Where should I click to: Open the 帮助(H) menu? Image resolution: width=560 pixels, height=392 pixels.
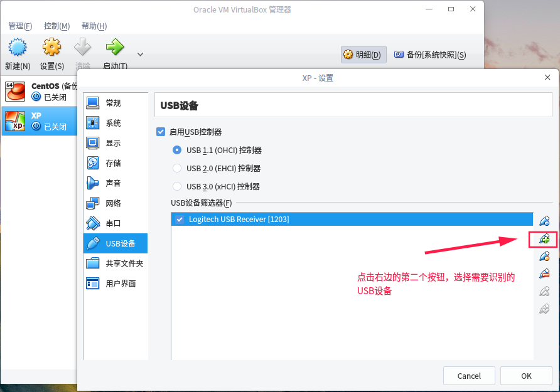click(94, 26)
